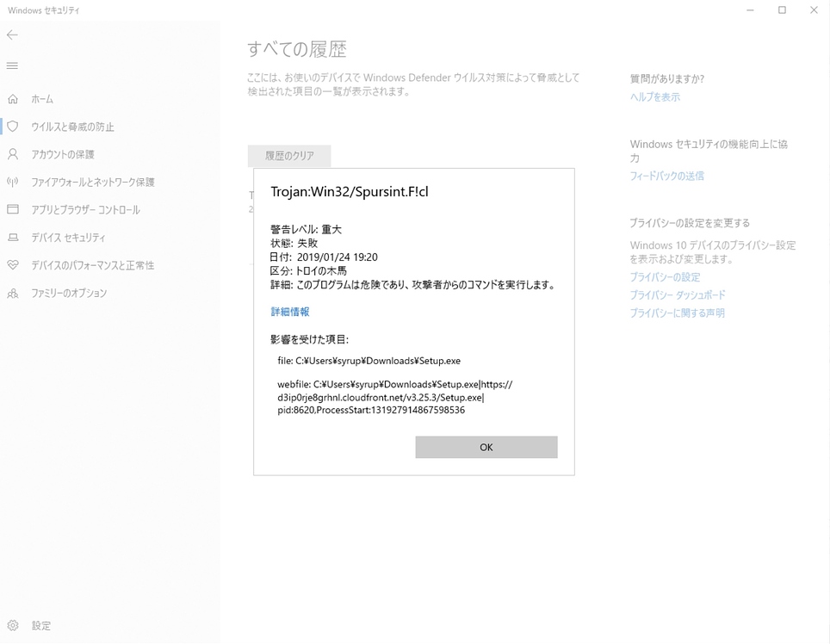
Task: Maximize the Windows セキュリティ window
Action: (782, 10)
